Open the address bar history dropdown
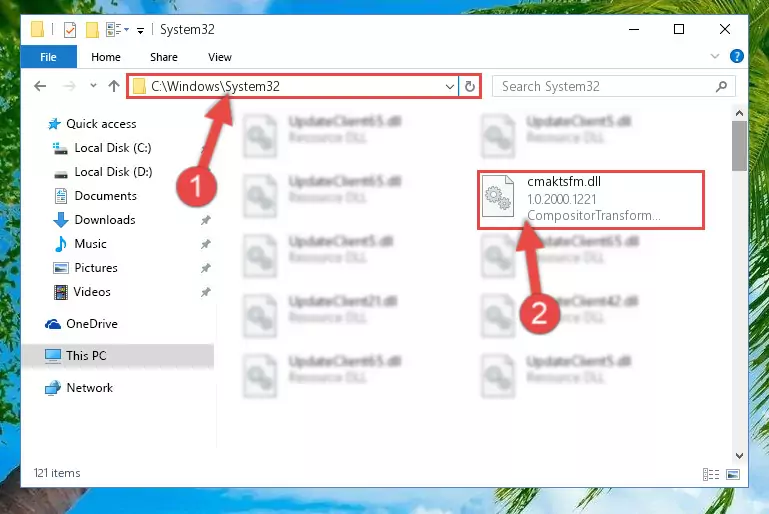 tap(450, 87)
